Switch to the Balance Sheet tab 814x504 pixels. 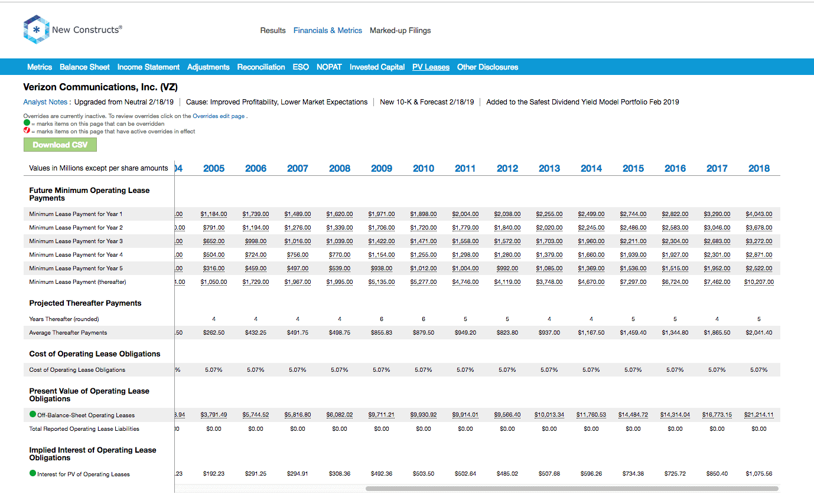(x=84, y=67)
